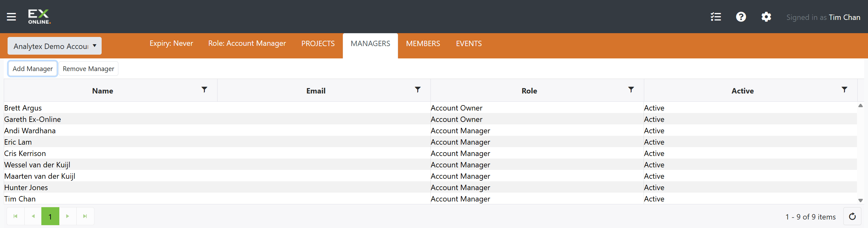Sort by the Active column header
Screen dimensions: 868x228
[x=742, y=91]
